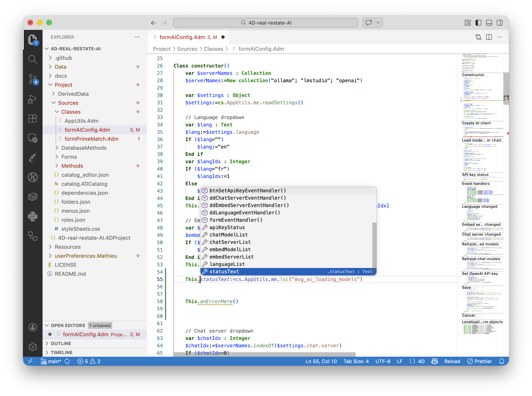Open the Extensions view
532x396 pixels.
33,118
